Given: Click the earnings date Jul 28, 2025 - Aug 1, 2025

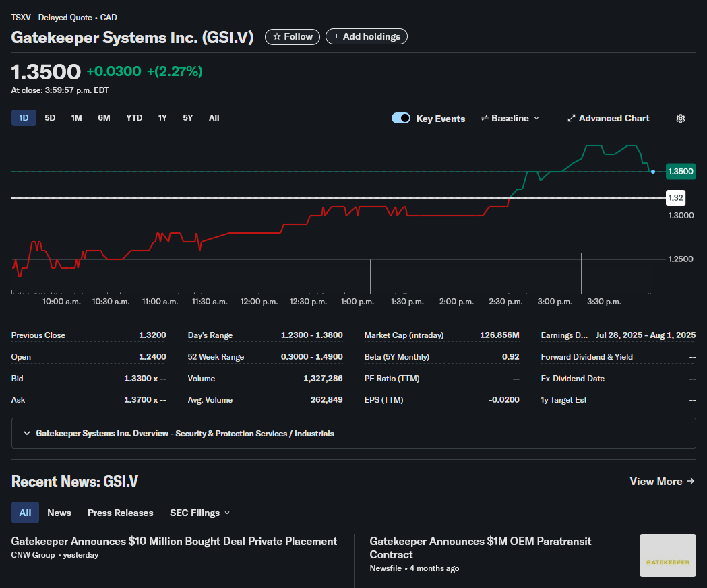Looking at the screenshot, I should pyautogui.click(x=646, y=335).
